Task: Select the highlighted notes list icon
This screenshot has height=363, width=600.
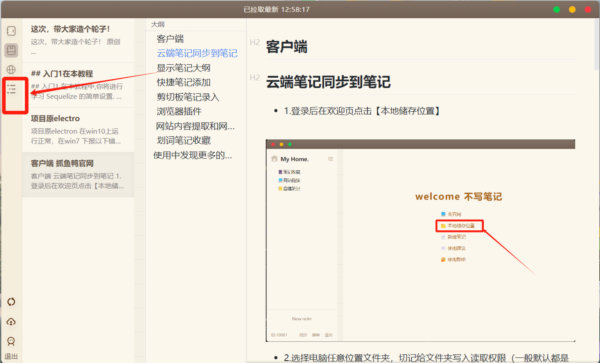Action: click(11, 50)
